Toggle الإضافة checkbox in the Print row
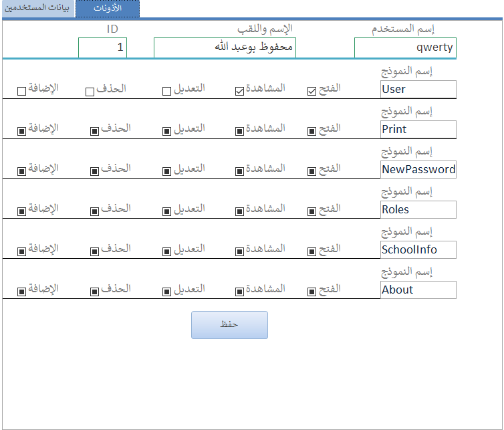 point(22,131)
